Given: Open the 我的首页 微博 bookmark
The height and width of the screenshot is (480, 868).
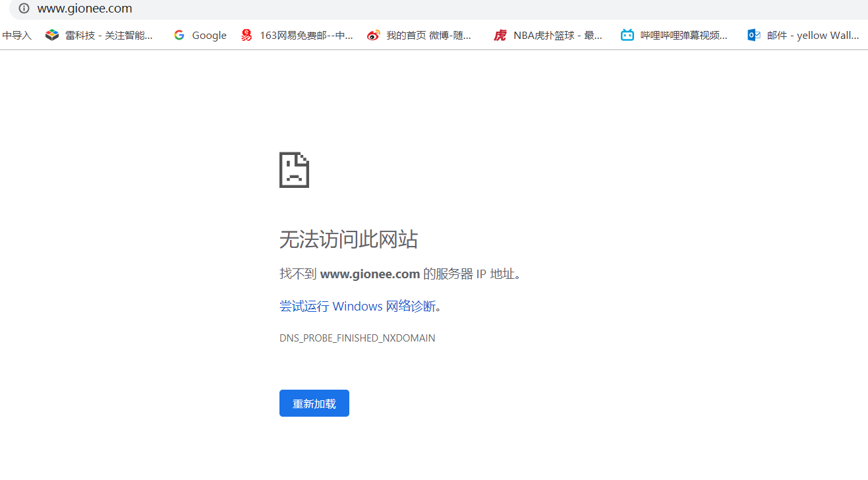Looking at the screenshot, I should 420,35.
